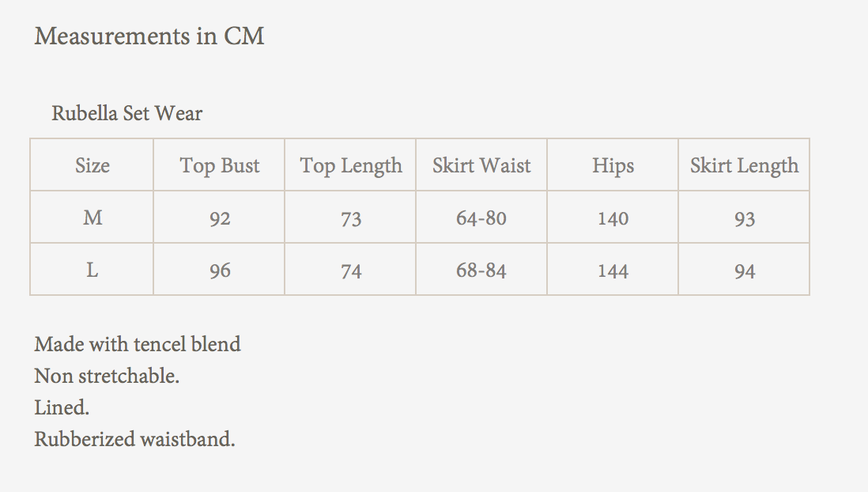Click the Skirt Waist value 68-84
The width and height of the screenshot is (868, 492).
481,271
